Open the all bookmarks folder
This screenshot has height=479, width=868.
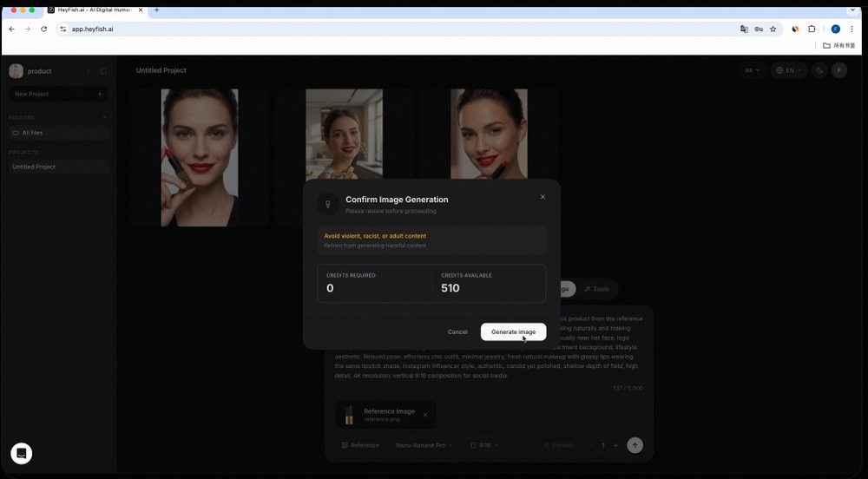[839, 45]
